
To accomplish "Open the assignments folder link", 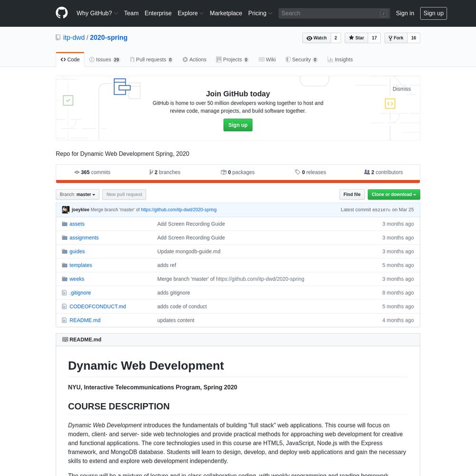I will [84, 238].
